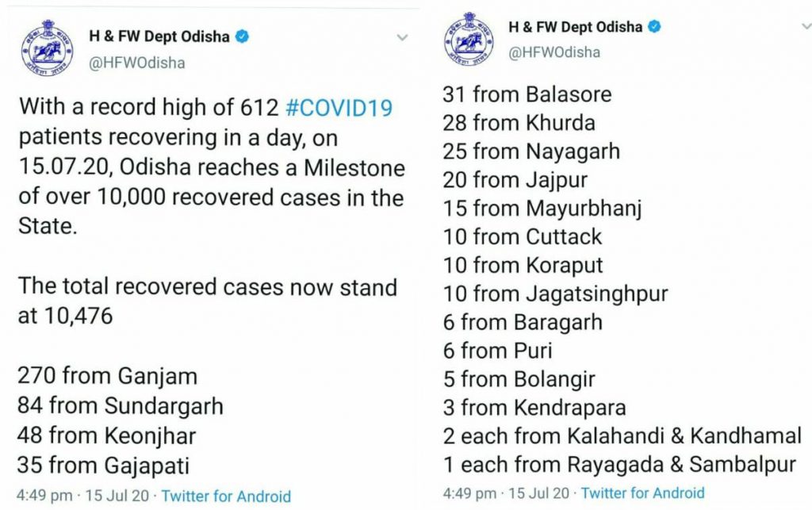Viewport: 812px width, 510px height.
Task: Select left H & FW Dept Odisha name
Action: point(159,36)
